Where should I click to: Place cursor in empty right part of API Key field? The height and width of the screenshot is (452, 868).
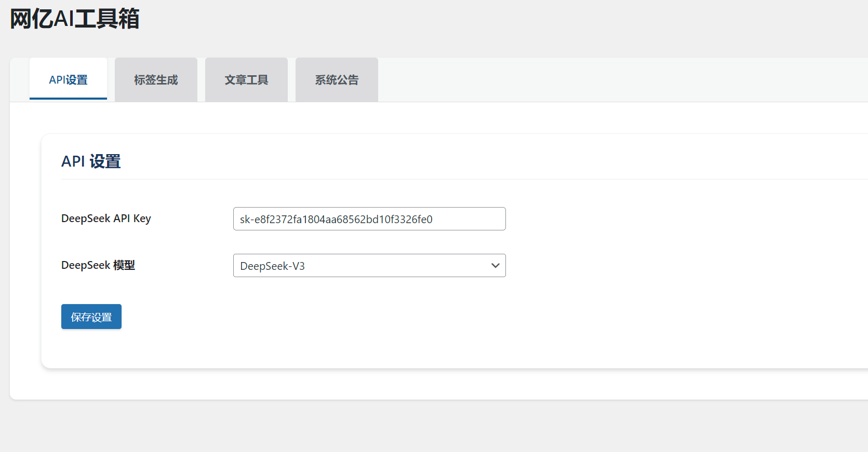click(x=473, y=219)
